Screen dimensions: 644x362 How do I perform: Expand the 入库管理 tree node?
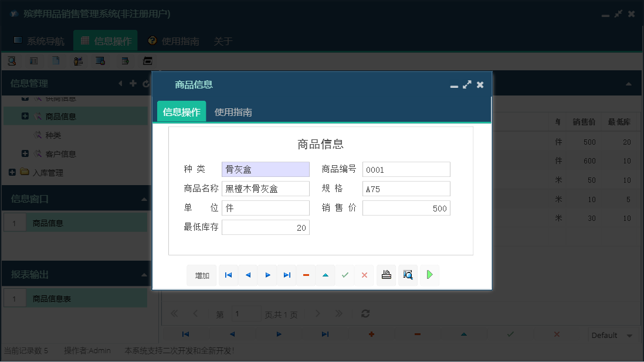click(x=12, y=172)
